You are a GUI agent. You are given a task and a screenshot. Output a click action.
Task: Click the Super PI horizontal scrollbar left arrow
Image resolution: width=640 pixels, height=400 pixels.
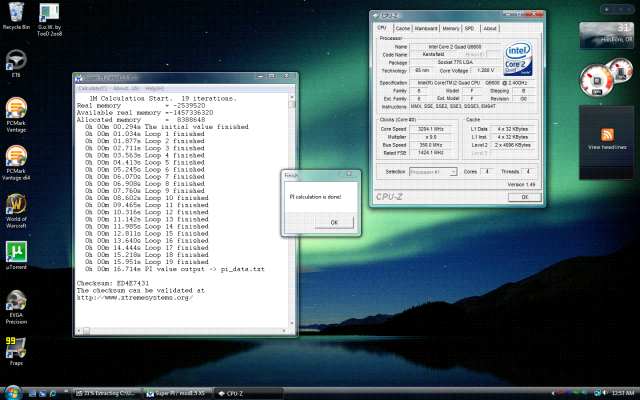pos(79,331)
